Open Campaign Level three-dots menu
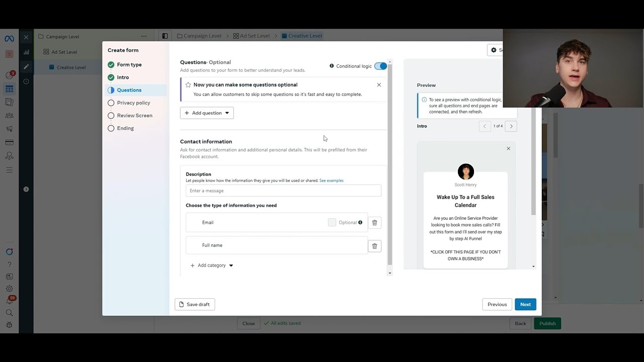The image size is (644, 362). (144, 36)
